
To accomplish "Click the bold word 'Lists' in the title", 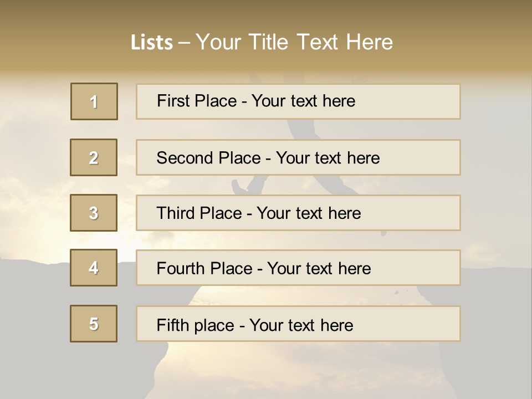I will coord(152,42).
